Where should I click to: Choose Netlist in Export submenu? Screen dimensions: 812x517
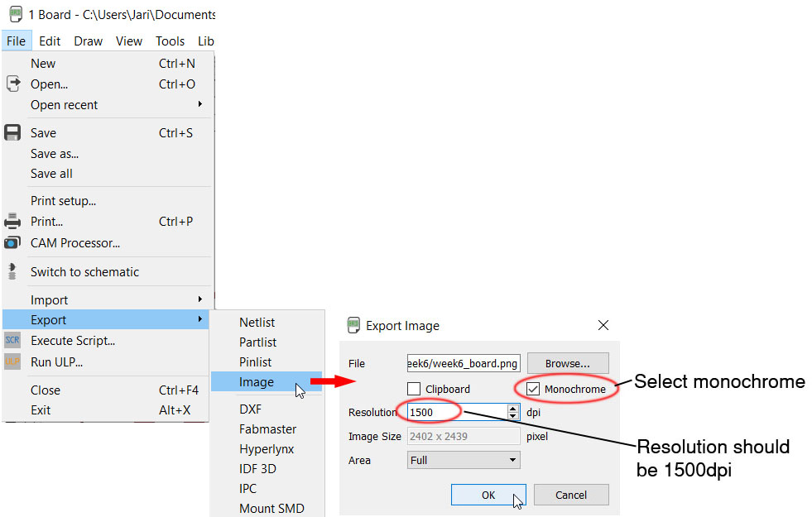click(x=267, y=322)
